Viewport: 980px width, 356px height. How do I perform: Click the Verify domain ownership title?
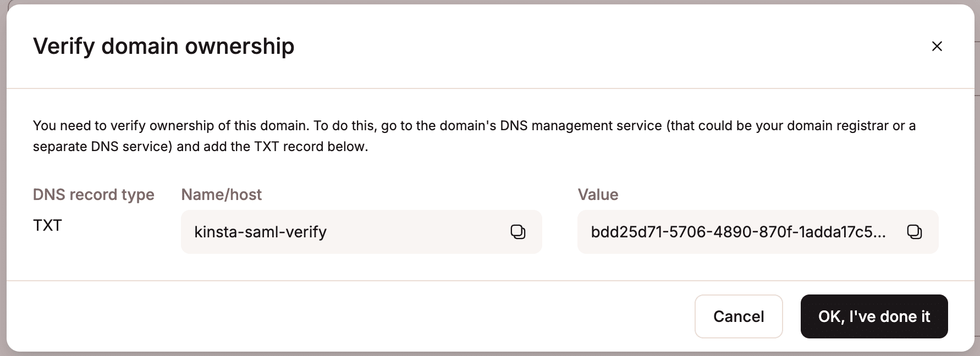164,46
